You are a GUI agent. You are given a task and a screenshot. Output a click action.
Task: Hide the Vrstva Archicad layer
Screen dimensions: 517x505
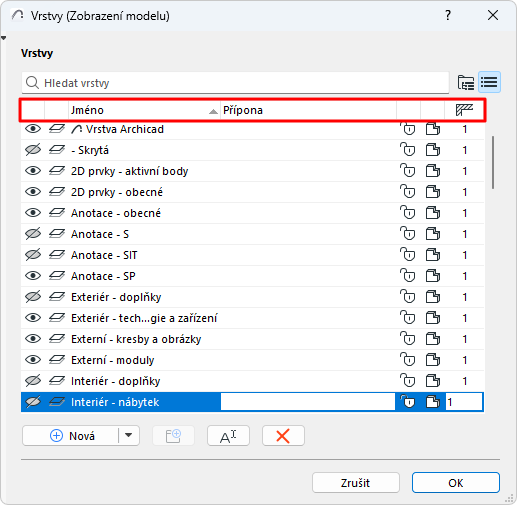[33, 129]
